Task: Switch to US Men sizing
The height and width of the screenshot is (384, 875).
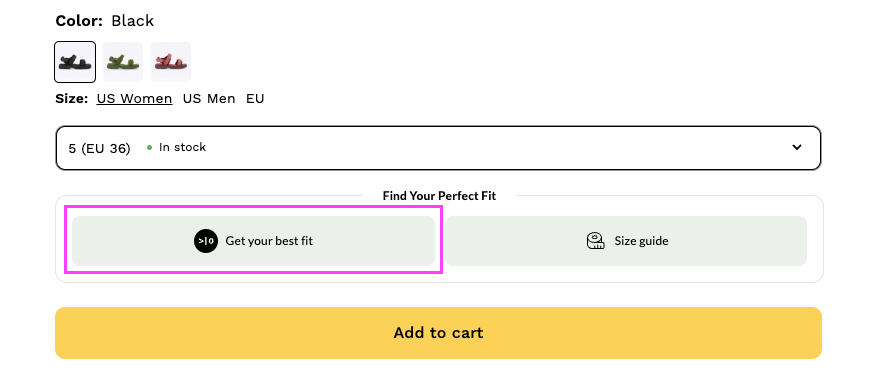Action: click(209, 99)
